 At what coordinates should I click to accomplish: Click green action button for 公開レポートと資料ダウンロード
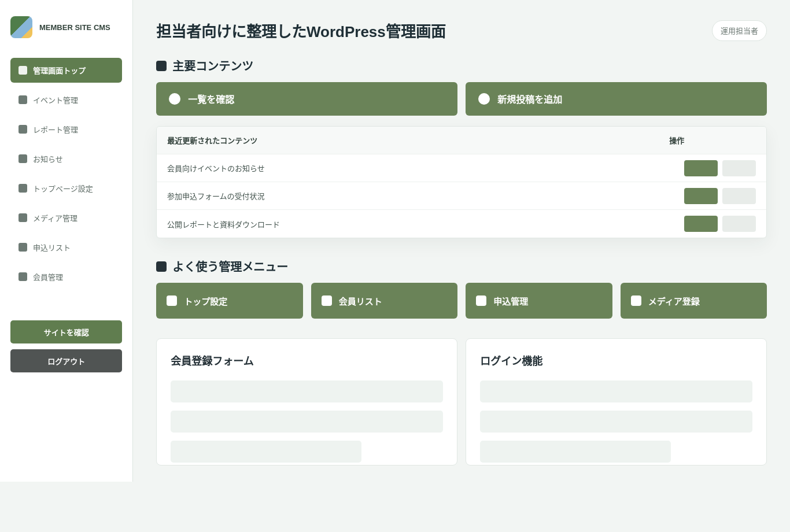701,224
